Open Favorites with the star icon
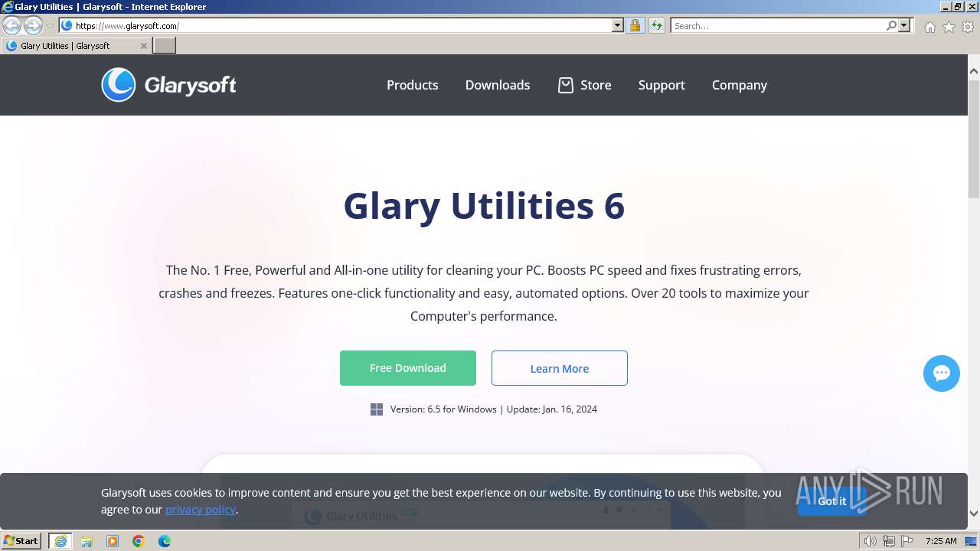This screenshot has width=980, height=551. tap(949, 27)
